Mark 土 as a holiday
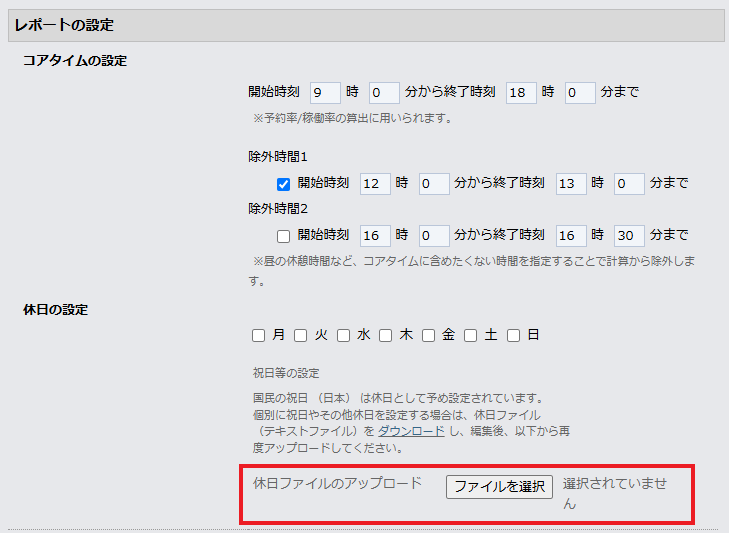729x533 pixels. click(x=471, y=336)
